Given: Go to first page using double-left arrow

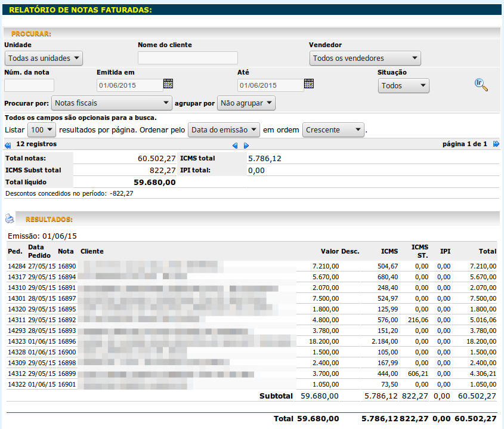Looking at the screenshot, I should pyautogui.click(x=8, y=144).
